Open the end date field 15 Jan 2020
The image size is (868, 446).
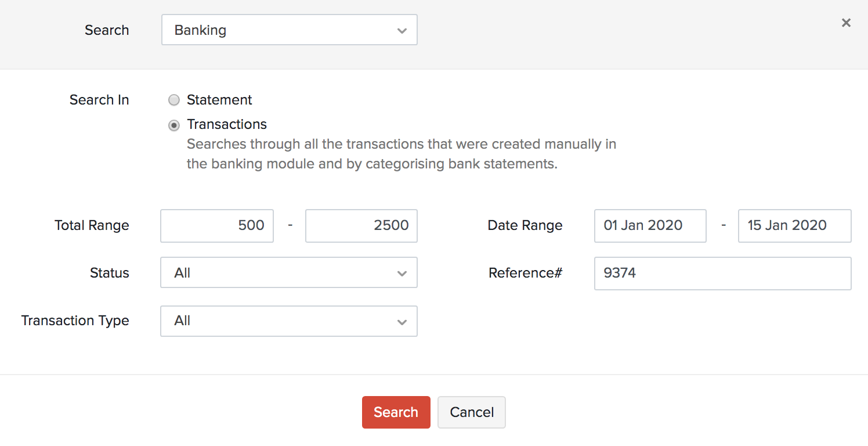794,226
